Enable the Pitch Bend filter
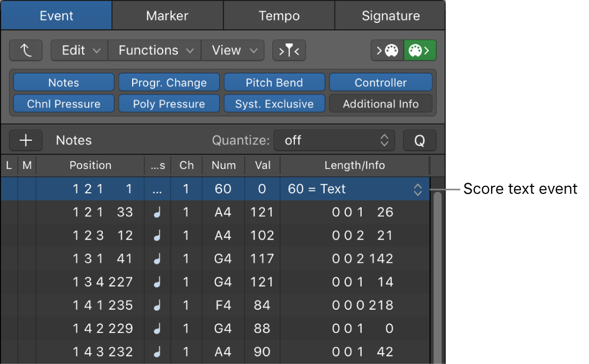This screenshot has width=589, height=364. (x=274, y=82)
